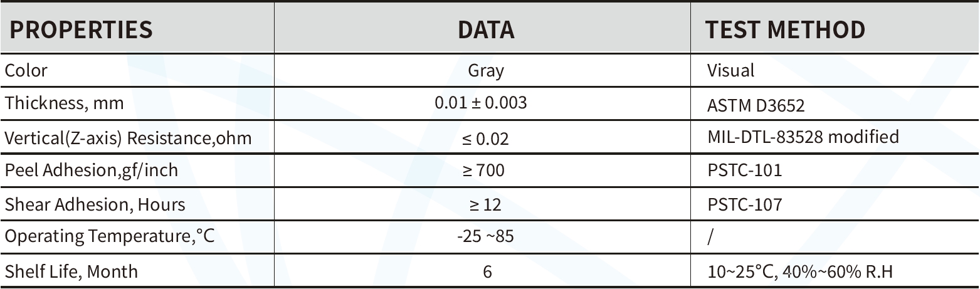Screen dimensions: 980x289
Task: Click the PSTC-101 test method
Action: (744, 171)
